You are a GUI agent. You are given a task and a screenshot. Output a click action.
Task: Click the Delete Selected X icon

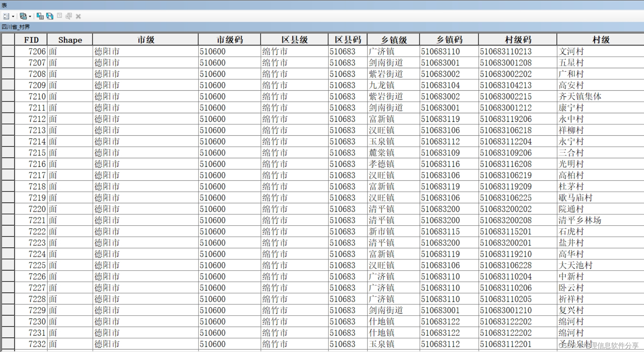(78, 16)
